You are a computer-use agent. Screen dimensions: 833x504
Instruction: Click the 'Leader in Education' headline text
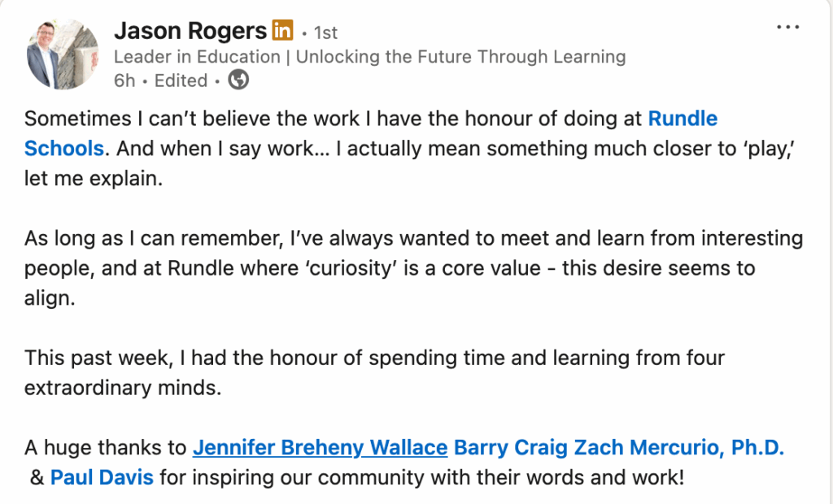coord(369,57)
